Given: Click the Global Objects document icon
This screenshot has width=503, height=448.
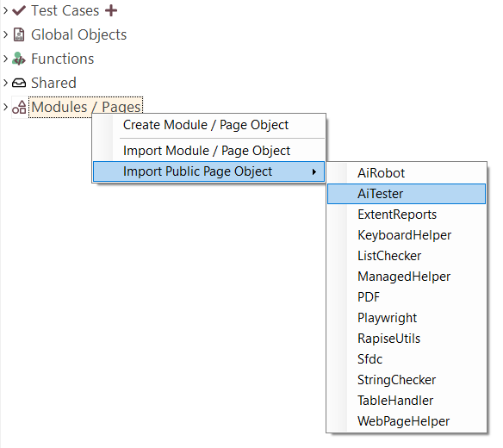Looking at the screenshot, I should click(x=19, y=34).
